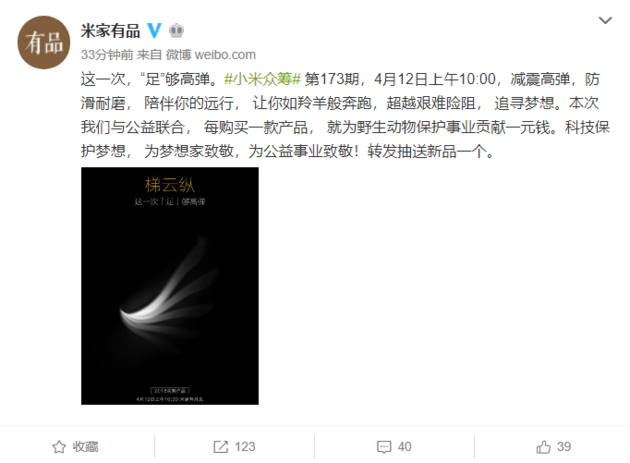Open the 33分钟前 timestamp link

[107, 55]
